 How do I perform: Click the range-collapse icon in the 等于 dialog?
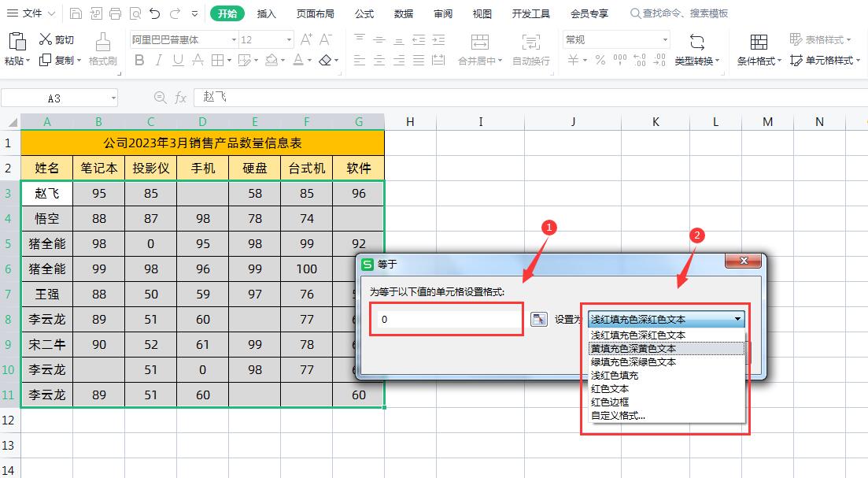coord(539,318)
